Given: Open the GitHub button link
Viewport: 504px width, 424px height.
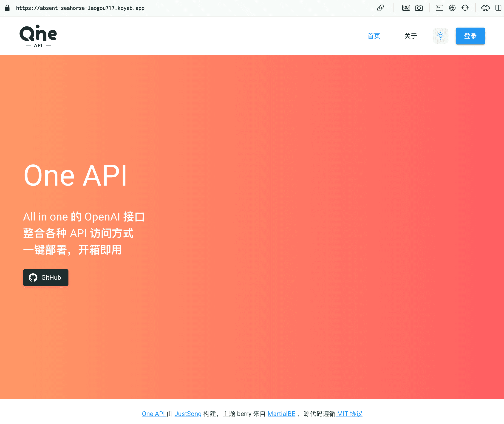Looking at the screenshot, I should click(46, 277).
